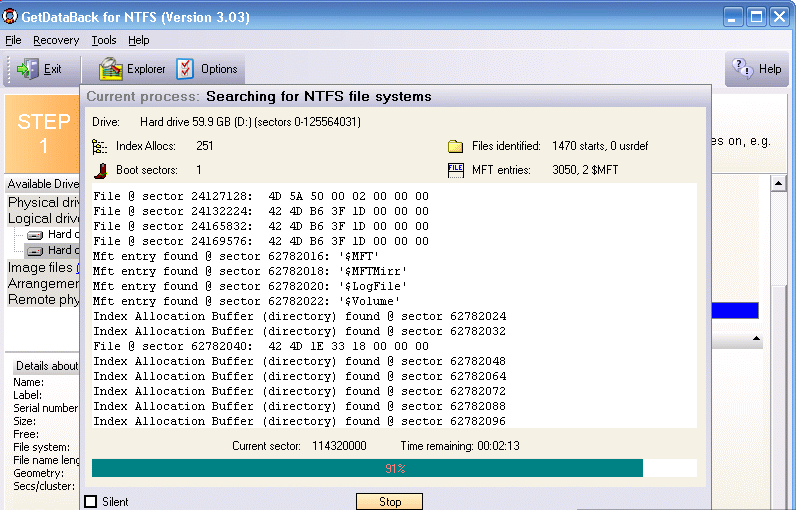
Task: Open the Explorer tool icon
Action: [110, 69]
